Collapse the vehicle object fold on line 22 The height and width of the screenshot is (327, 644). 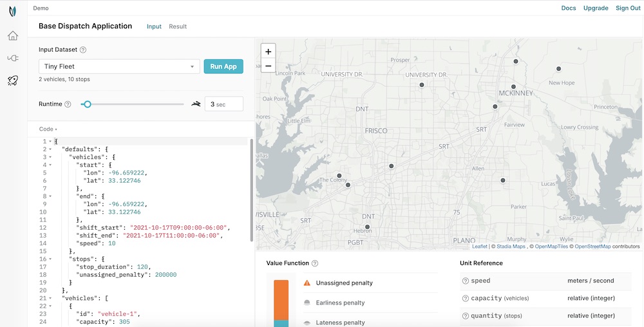tap(50, 306)
